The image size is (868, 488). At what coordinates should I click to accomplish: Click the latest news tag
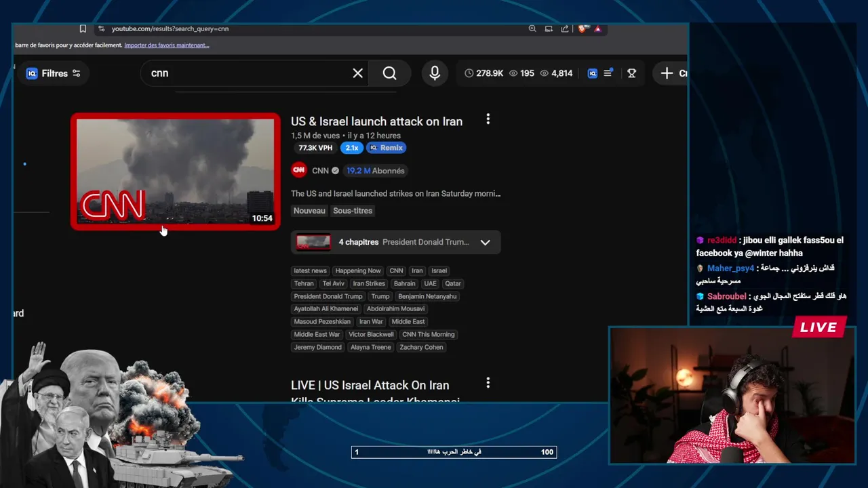coord(310,270)
